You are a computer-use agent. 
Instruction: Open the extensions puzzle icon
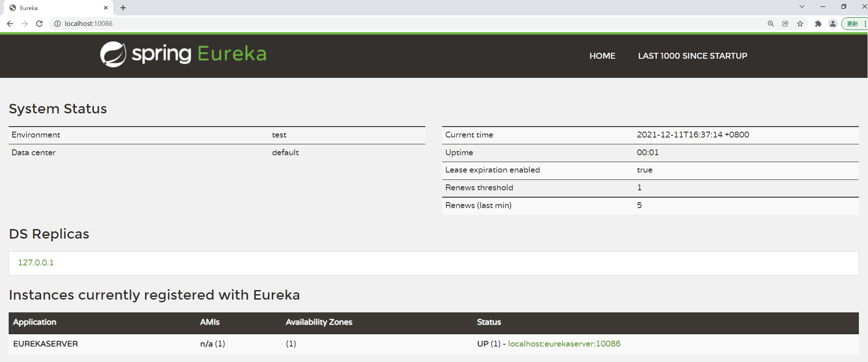click(x=818, y=24)
